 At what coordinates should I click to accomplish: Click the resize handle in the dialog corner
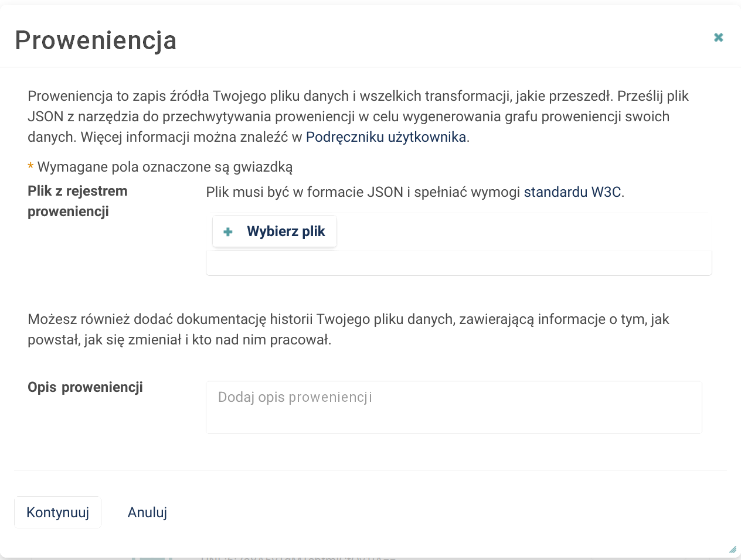[x=732, y=549]
